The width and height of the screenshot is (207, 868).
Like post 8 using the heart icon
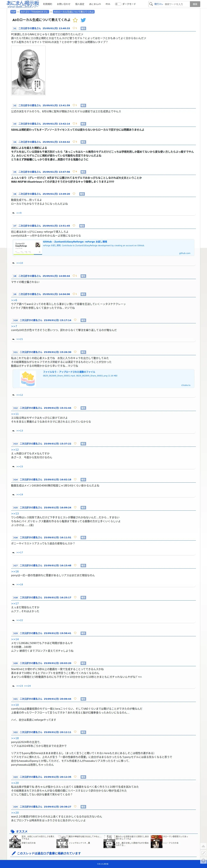pos(74,276)
